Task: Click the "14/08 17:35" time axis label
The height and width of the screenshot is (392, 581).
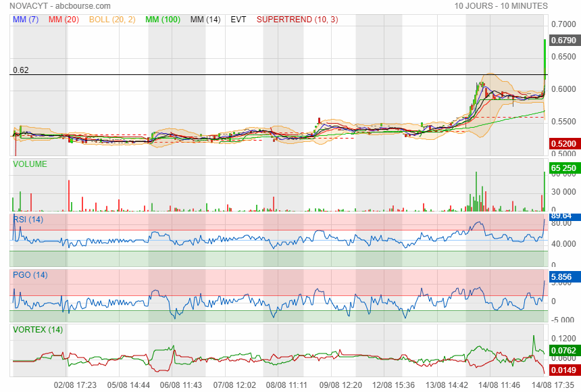Action: [x=553, y=385]
